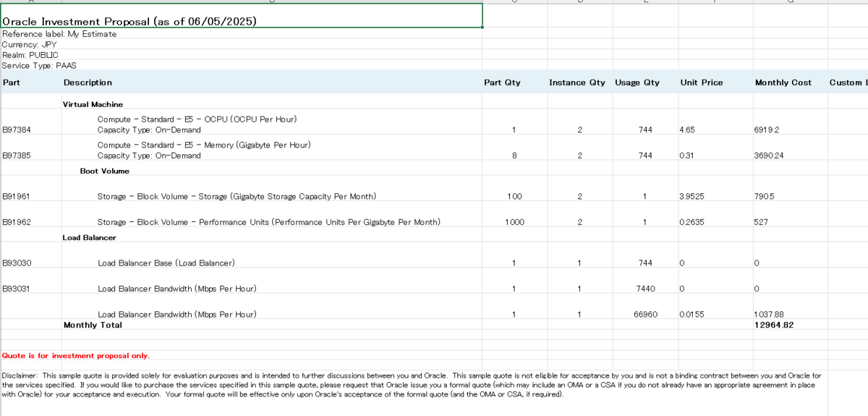
Task: Click part number B93031
Action: click(17, 289)
